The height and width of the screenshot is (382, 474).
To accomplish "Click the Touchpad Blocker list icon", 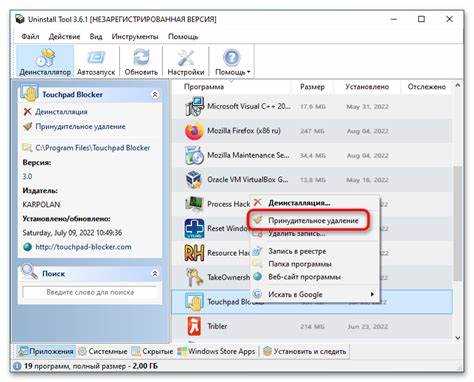I will [194, 302].
